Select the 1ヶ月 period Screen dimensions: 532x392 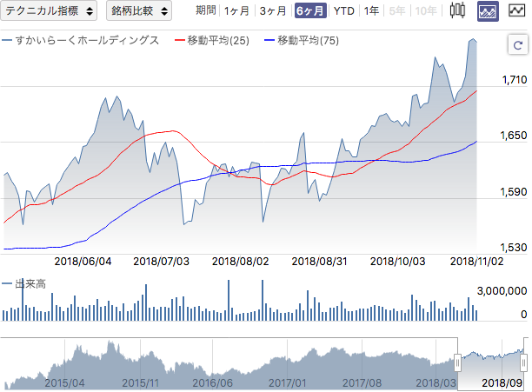pyautogui.click(x=236, y=11)
